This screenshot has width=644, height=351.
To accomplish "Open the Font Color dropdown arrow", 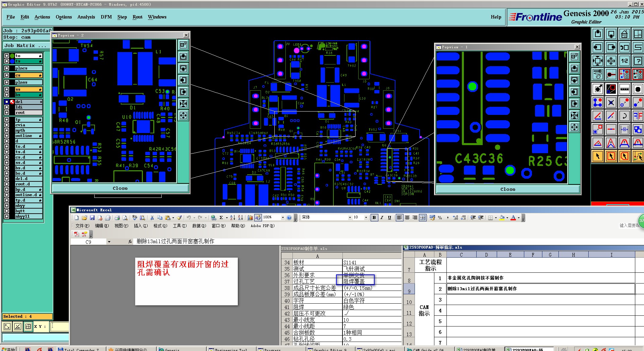I will (x=519, y=218).
